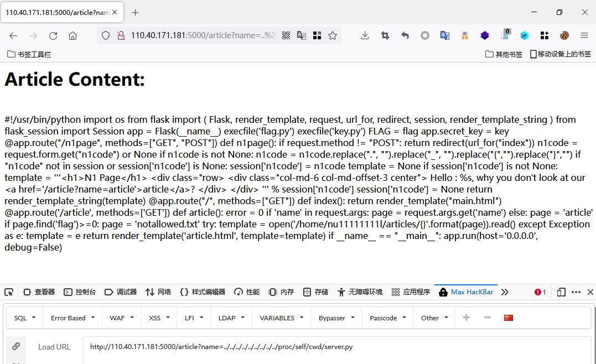Close the 110.40.171.181 article tab
The height and width of the screenshot is (364, 596).
coord(115,13)
